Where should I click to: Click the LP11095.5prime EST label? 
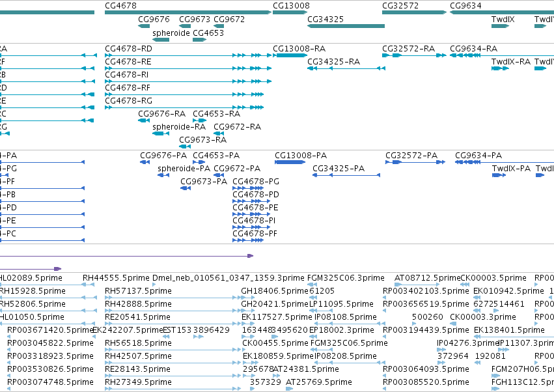341,304
